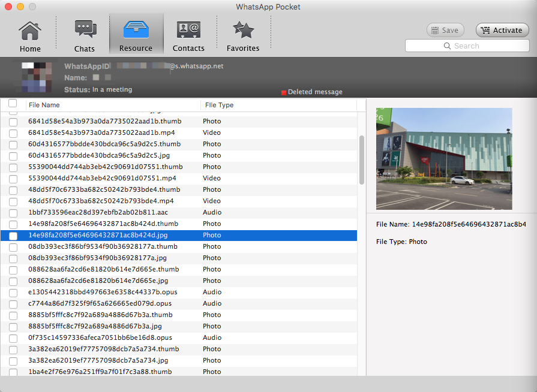Select file 14e98fa208f5e64696432871ac8b424d.thumb
Viewport: 537px width, 392px height.
(103, 224)
